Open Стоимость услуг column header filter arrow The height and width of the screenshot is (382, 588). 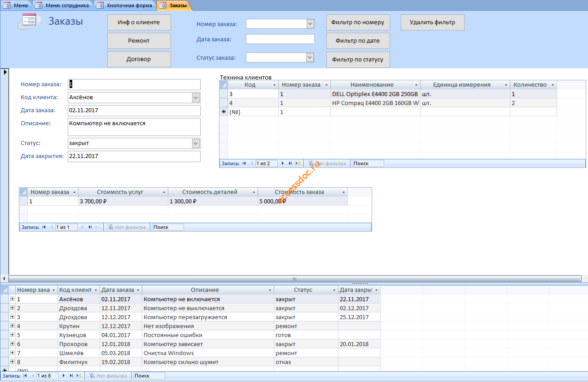pos(164,192)
